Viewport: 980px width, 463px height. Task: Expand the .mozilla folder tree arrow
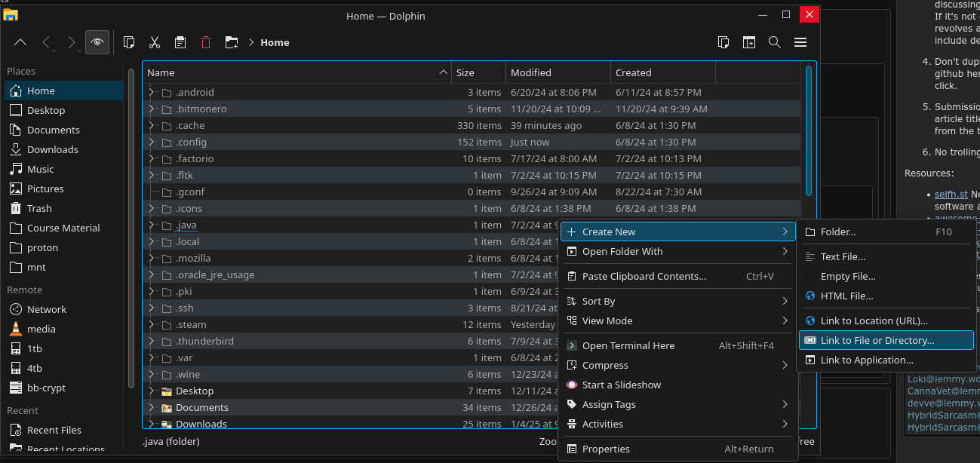(x=151, y=258)
